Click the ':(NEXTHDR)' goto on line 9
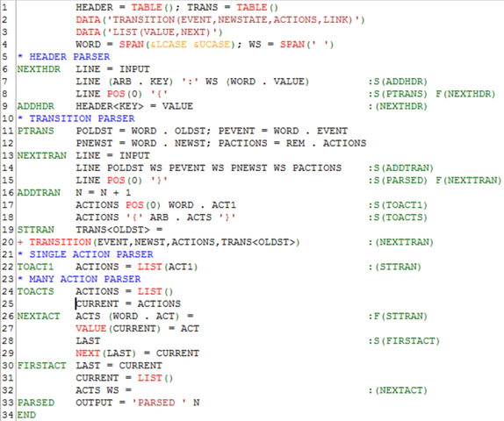 pos(398,106)
